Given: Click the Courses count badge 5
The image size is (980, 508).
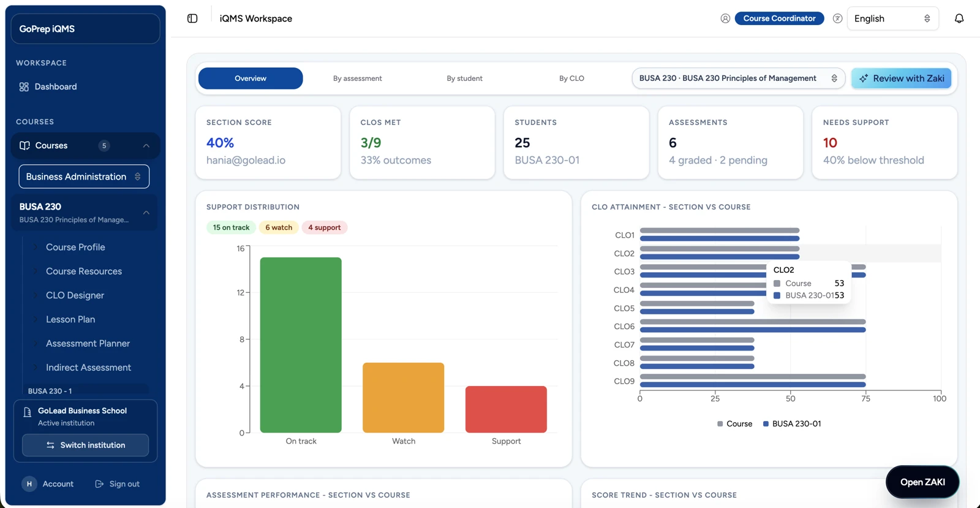Looking at the screenshot, I should [104, 146].
